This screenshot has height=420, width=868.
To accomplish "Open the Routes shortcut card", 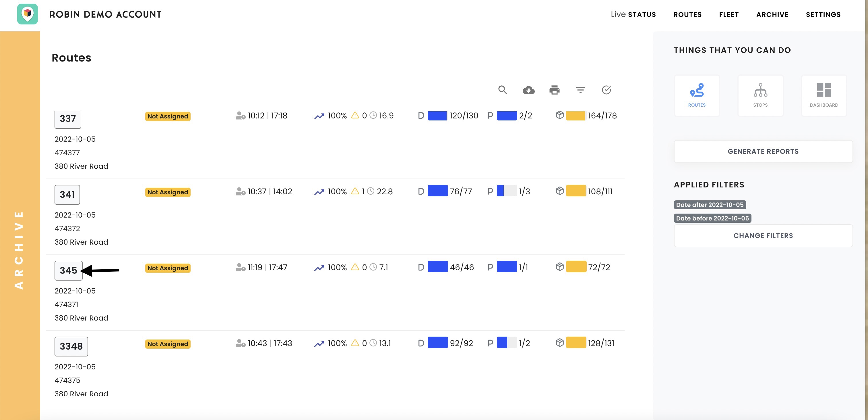I will pos(697,96).
